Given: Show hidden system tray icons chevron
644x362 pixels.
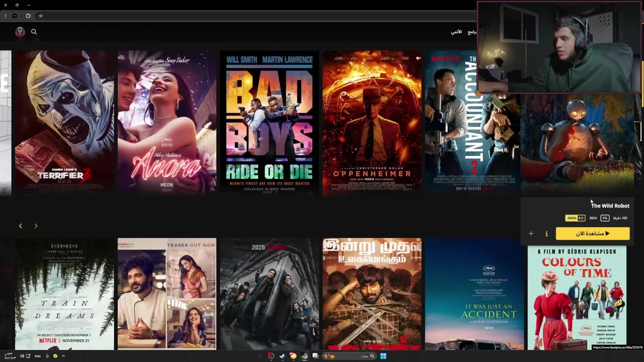Looking at the screenshot, I should click(x=63, y=356).
